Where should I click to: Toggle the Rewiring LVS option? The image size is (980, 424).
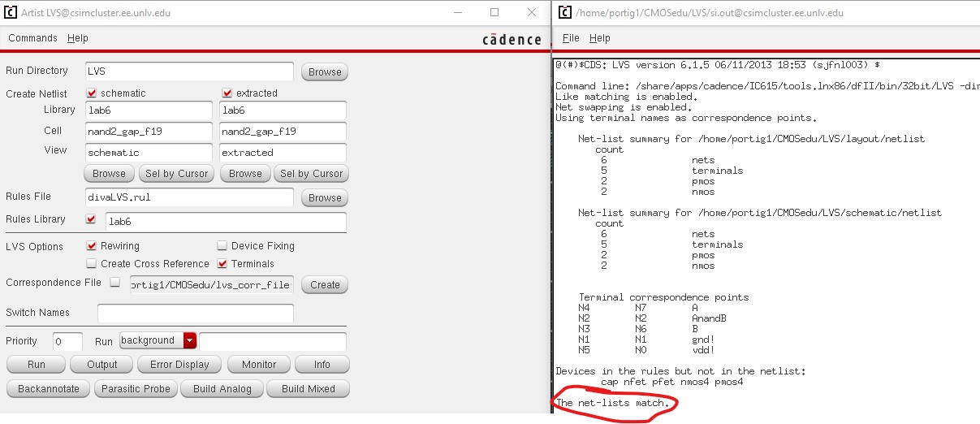92,245
